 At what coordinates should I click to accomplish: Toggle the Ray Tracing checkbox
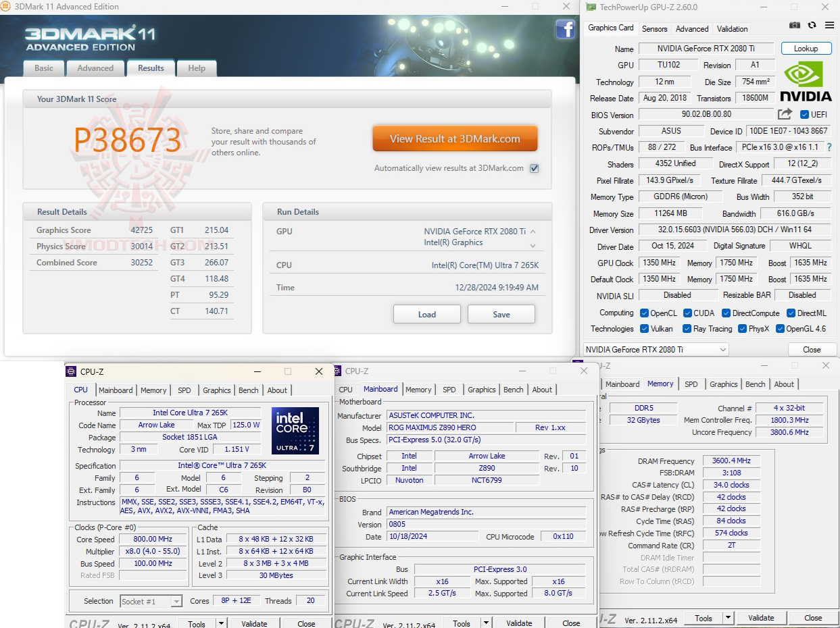click(x=687, y=329)
